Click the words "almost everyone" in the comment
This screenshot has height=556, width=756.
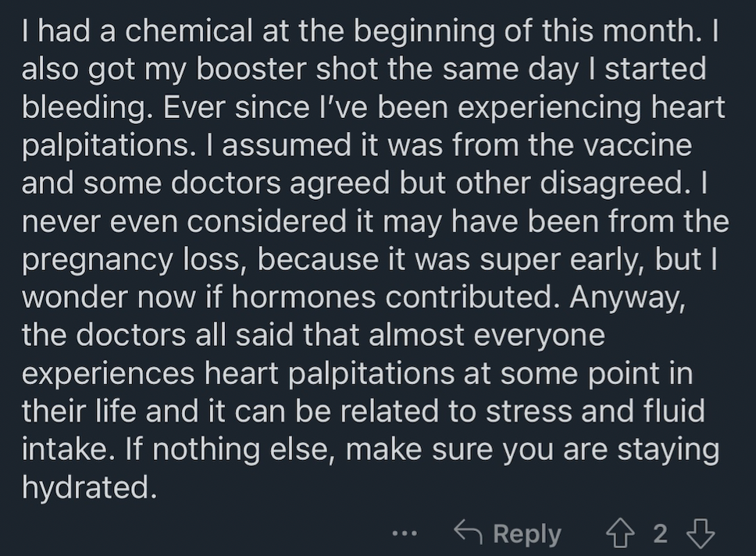coord(487,337)
